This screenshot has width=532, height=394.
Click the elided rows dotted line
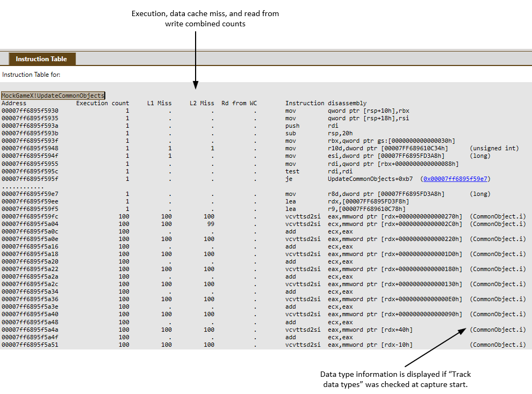[x=23, y=187]
